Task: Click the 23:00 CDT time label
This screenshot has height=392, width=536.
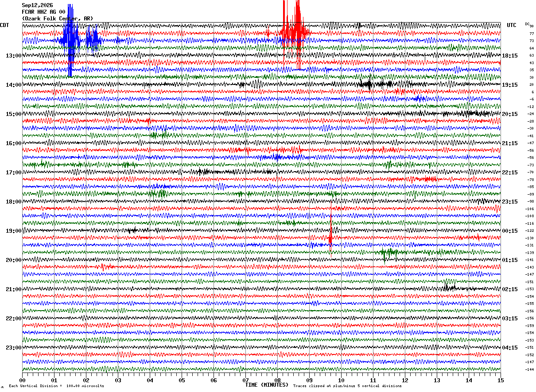Action: 13,347
